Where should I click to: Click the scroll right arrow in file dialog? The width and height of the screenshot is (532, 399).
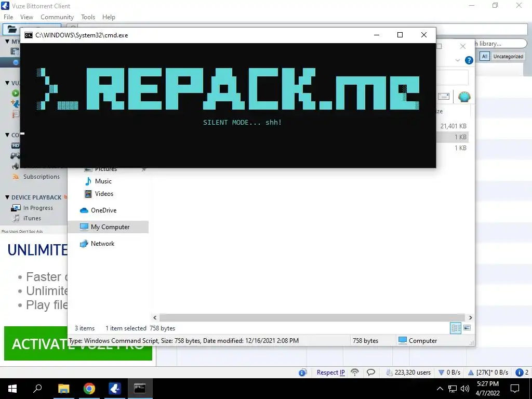click(x=470, y=317)
